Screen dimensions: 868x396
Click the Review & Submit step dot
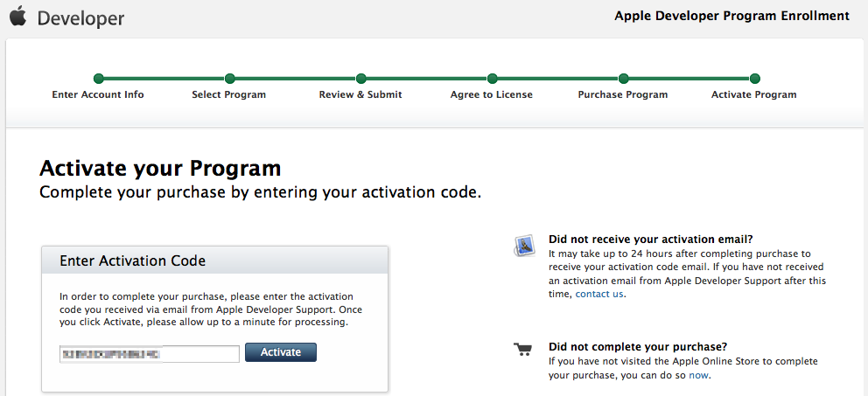(x=360, y=79)
